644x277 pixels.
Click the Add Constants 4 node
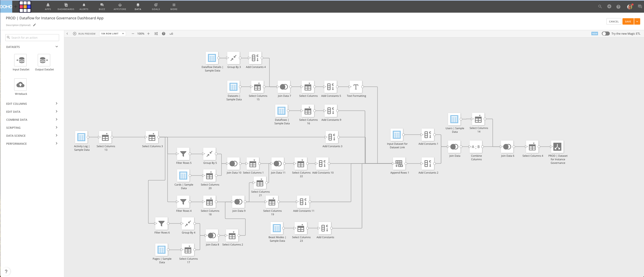click(255, 58)
